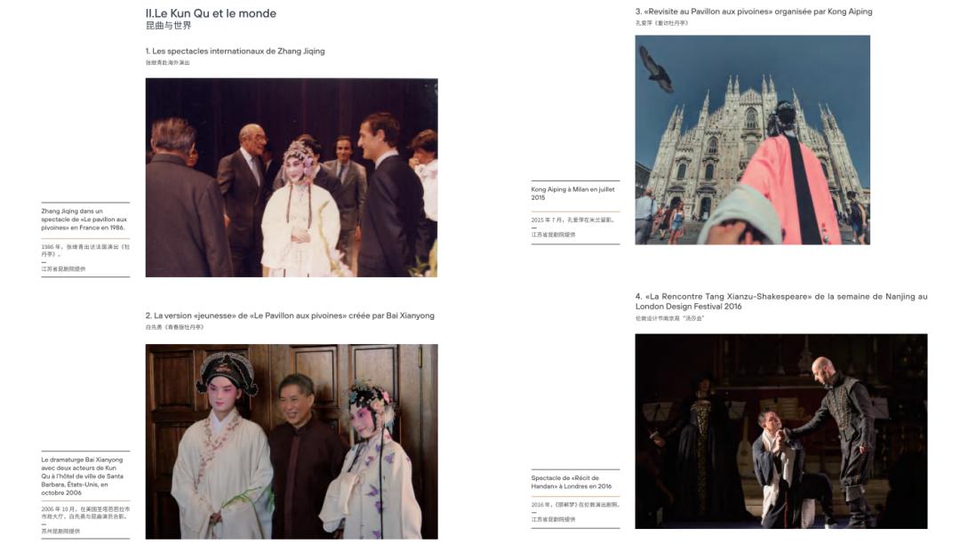Open the Milan cathedral photo of Kong Aiping
This screenshot has width=960, height=560.
(752, 140)
